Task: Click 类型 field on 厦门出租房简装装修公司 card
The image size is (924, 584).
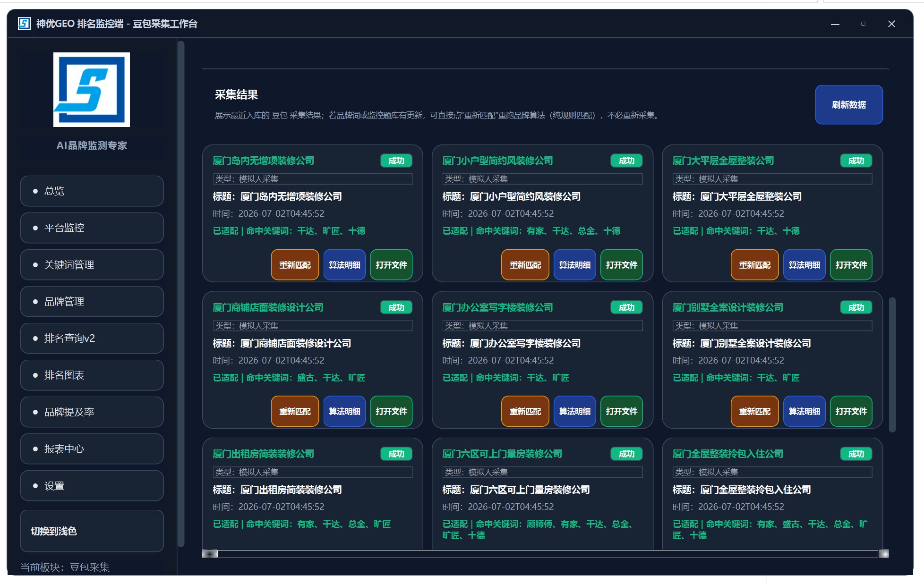Action: tap(312, 472)
